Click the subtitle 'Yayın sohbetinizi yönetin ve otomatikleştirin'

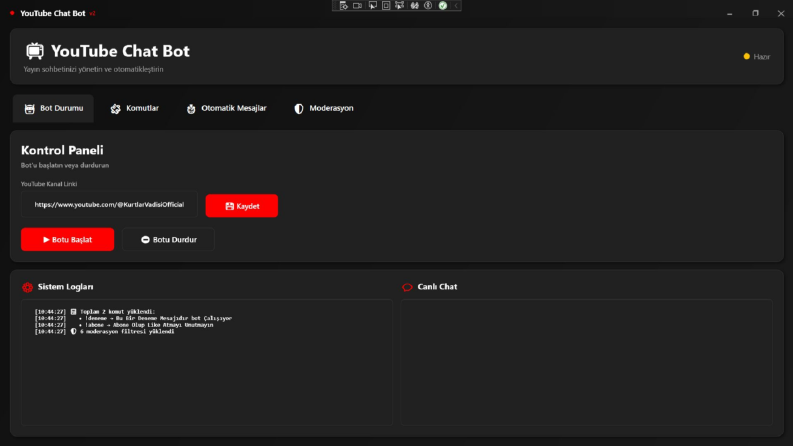tap(94, 69)
